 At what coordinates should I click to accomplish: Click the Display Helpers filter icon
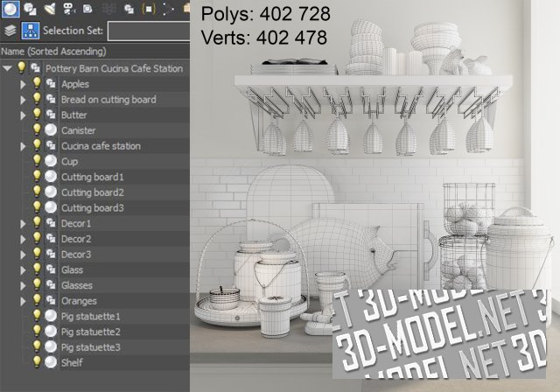pos(88,9)
